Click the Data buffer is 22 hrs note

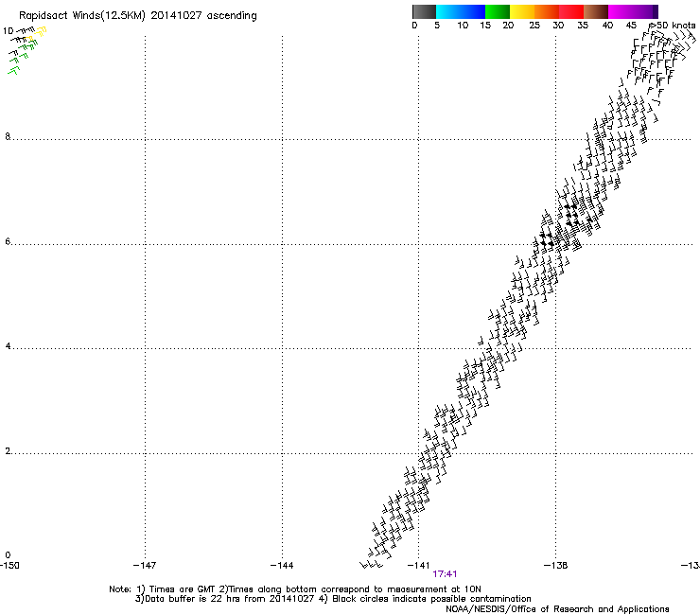pos(333,599)
